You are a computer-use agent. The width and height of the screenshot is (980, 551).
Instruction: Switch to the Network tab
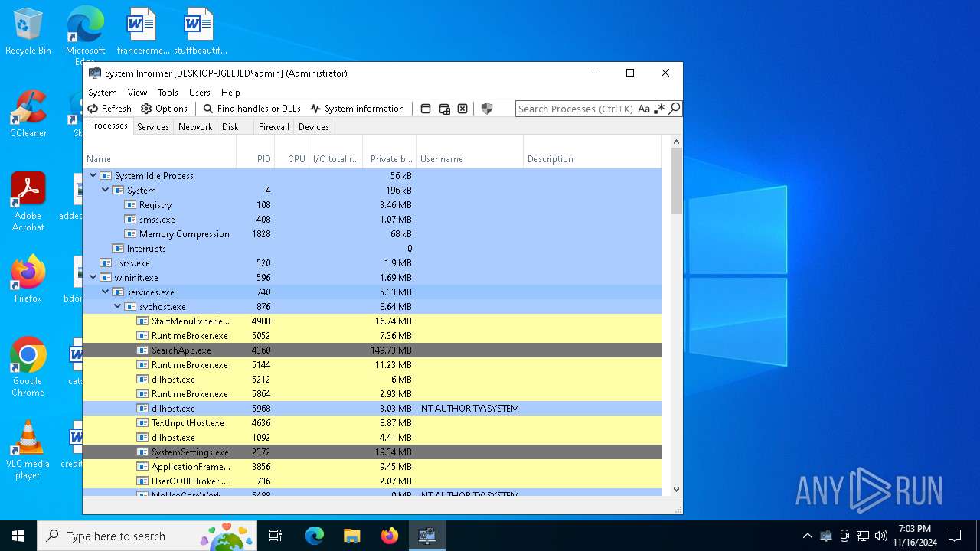[x=195, y=127]
